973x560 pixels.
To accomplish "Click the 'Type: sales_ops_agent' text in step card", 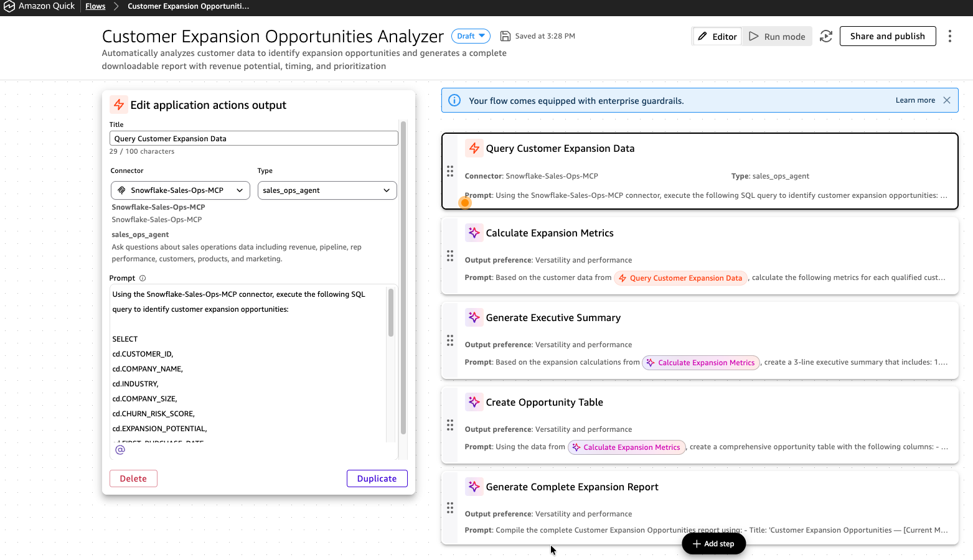I will tap(770, 176).
